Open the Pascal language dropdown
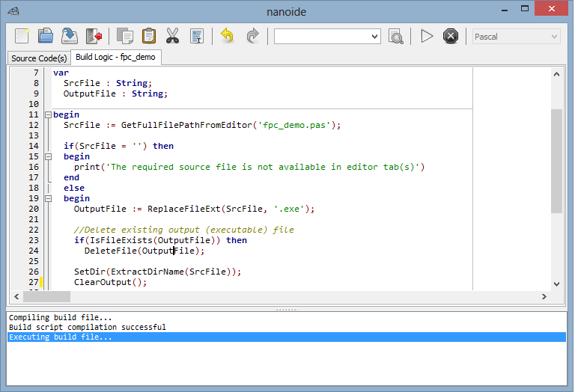The image size is (575, 392). (553, 36)
